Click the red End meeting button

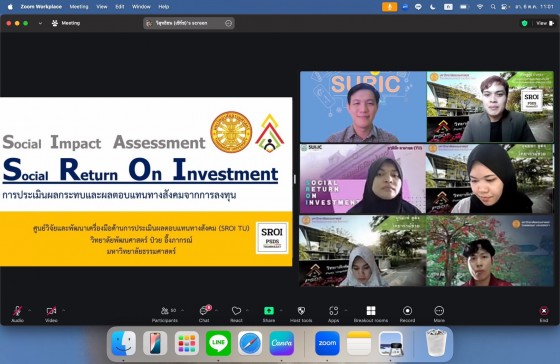(544, 314)
